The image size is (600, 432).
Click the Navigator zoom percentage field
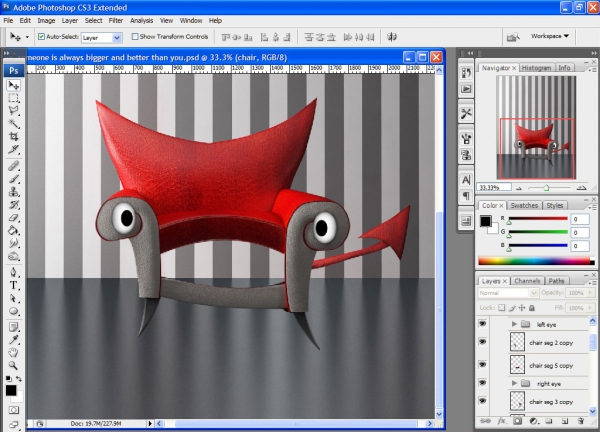[494, 187]
